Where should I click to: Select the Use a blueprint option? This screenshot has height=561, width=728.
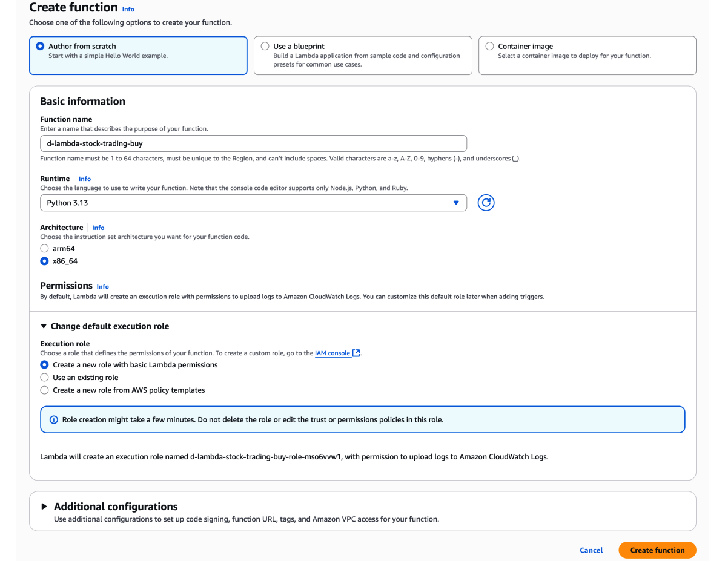pos(265,46)
